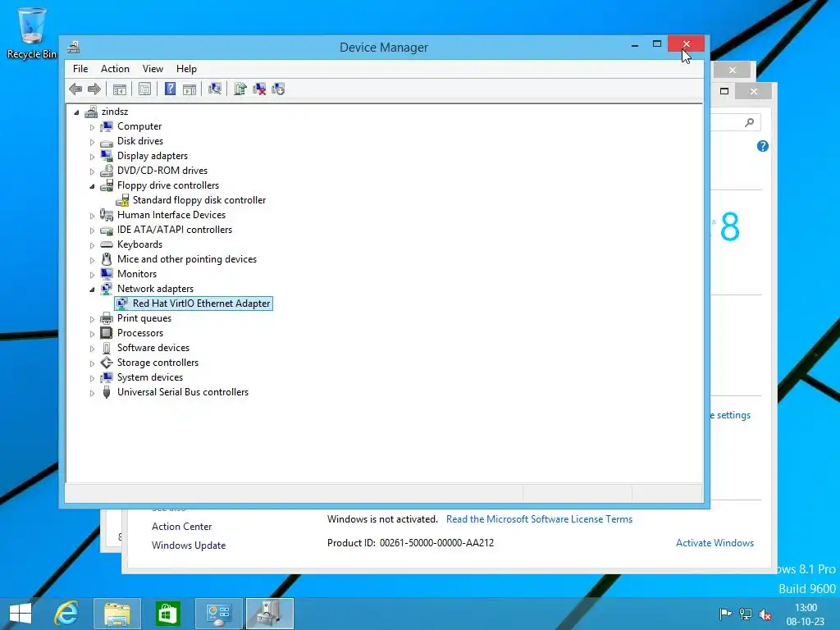Click the Storage controllers category icon
840x630 pixels.
coord(107,363)
